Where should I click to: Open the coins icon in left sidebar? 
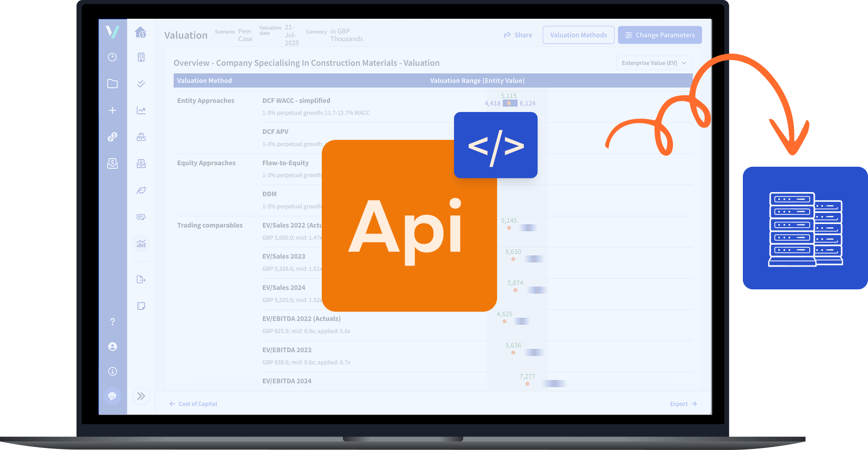pos(112,137)
